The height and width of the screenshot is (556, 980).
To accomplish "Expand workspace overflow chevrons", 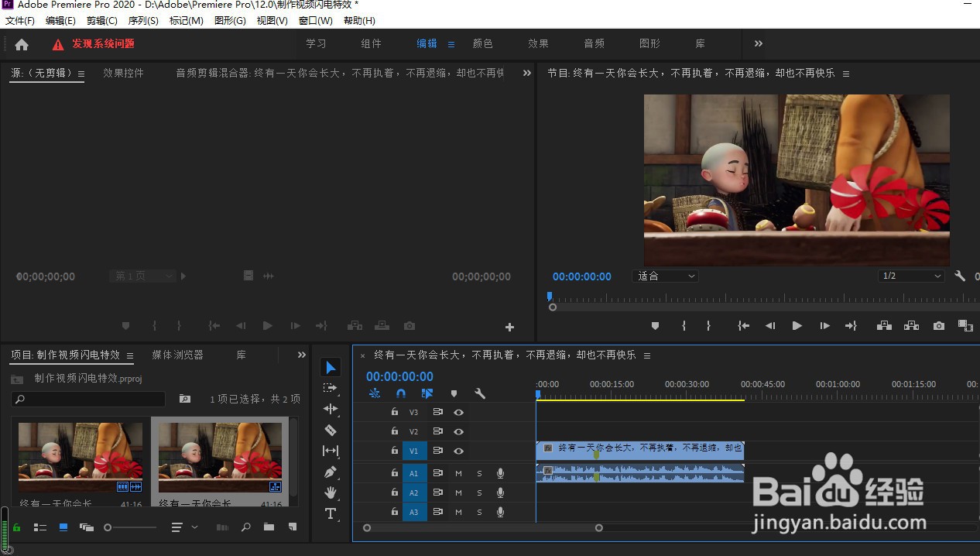I will (759, 44).
